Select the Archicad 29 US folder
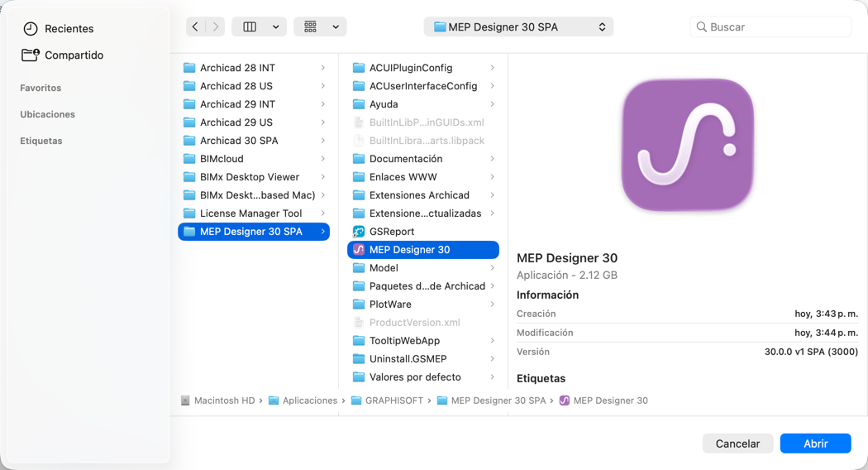 pos(254,122)
